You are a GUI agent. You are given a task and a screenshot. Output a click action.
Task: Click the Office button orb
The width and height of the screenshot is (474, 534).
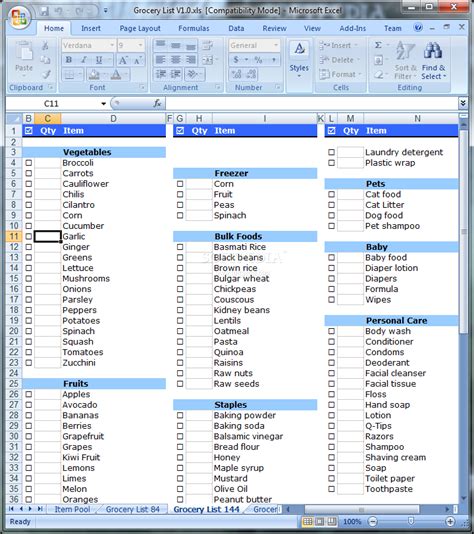pos(19,17)
